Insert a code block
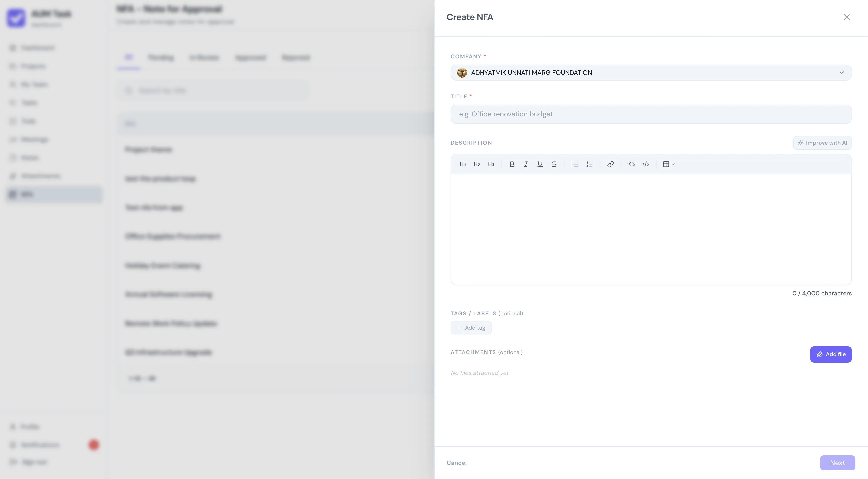The image size is (868, 479). tap(646, 164)
